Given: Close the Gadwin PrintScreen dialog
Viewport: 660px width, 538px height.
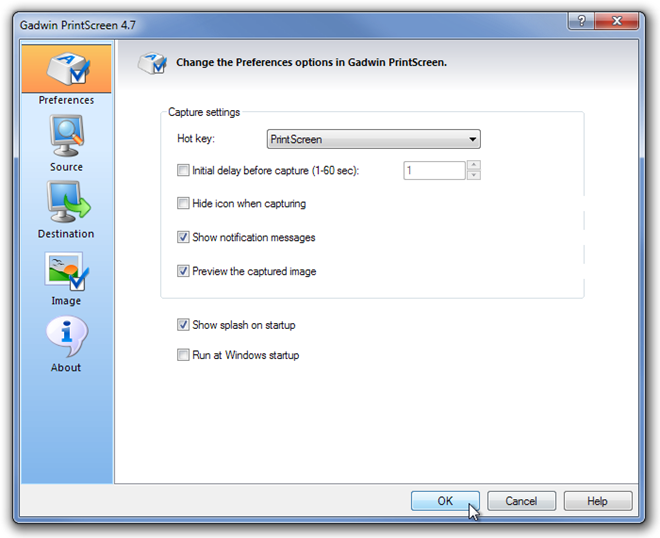Looking at the screenshot, I should tap(617, 21).
